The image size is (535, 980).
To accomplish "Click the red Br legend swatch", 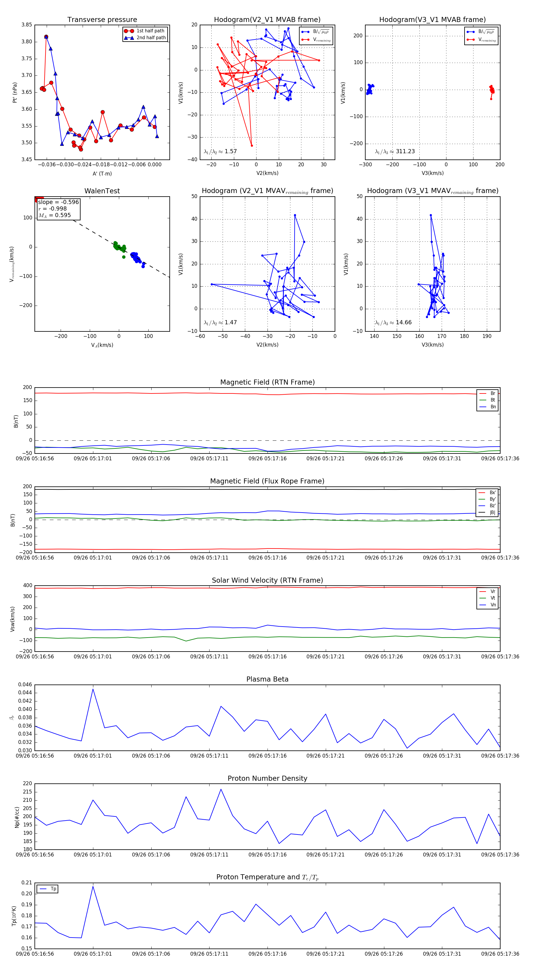I will pos(482,393).
